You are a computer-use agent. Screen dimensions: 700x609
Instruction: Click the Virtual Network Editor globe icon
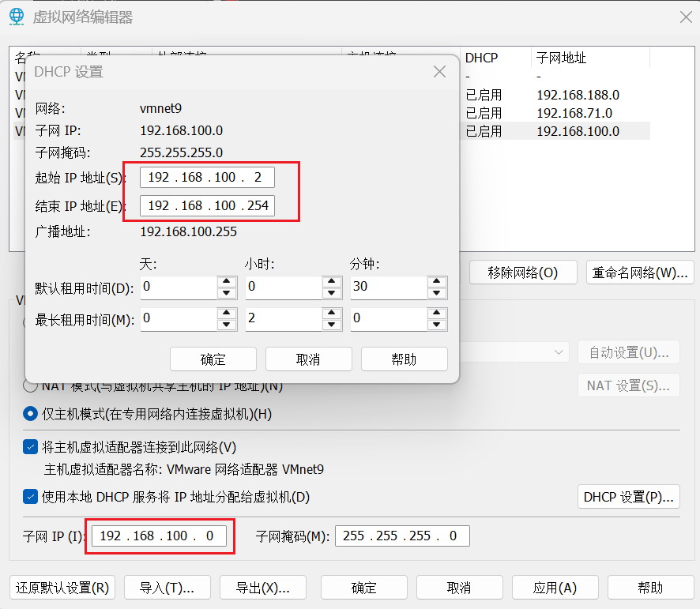pyautogui.click(x=17, y=17)
